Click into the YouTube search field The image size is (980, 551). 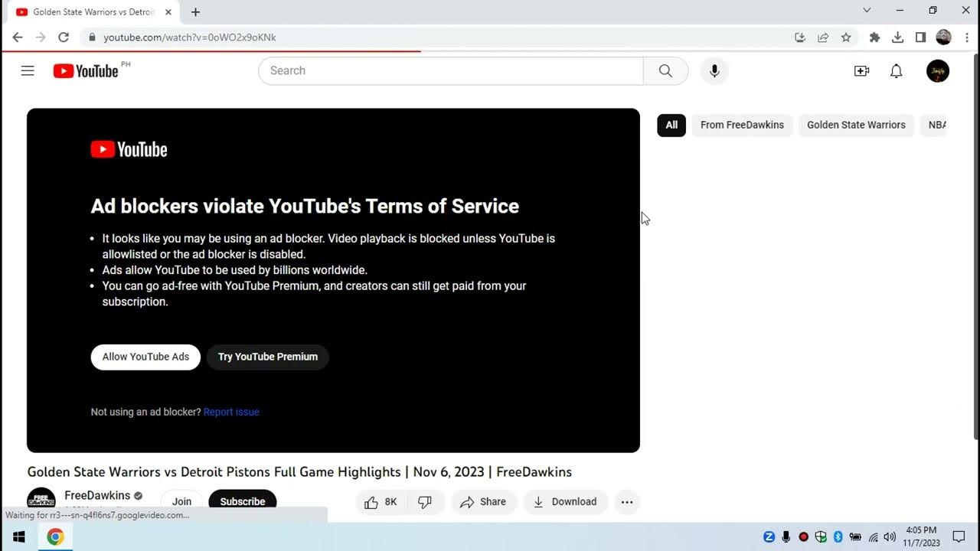click(x=451, y=70)
